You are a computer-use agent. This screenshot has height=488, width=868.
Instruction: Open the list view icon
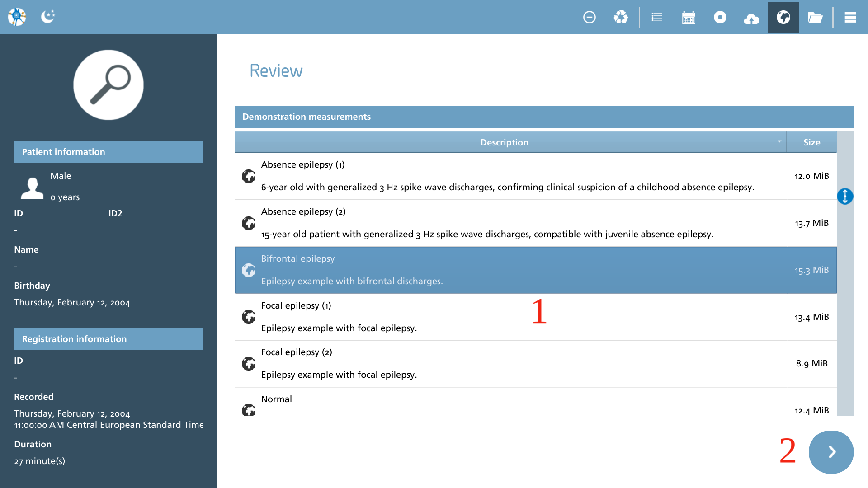[657, 17]
